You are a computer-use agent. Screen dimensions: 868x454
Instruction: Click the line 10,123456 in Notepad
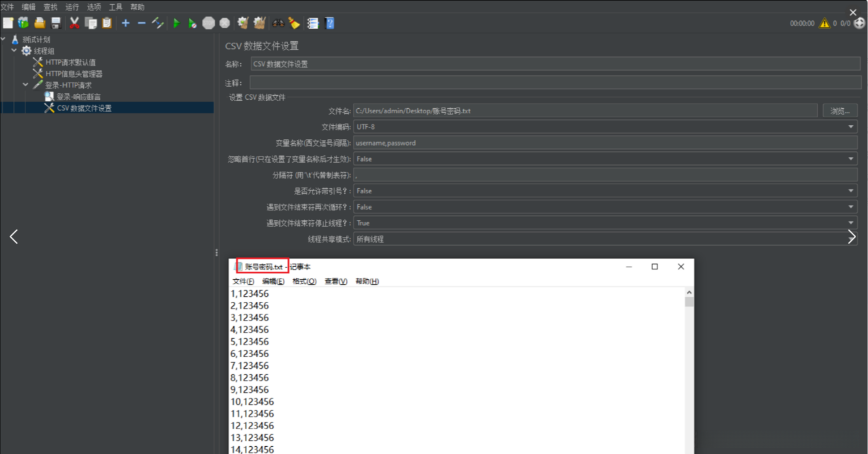point(252,402)
